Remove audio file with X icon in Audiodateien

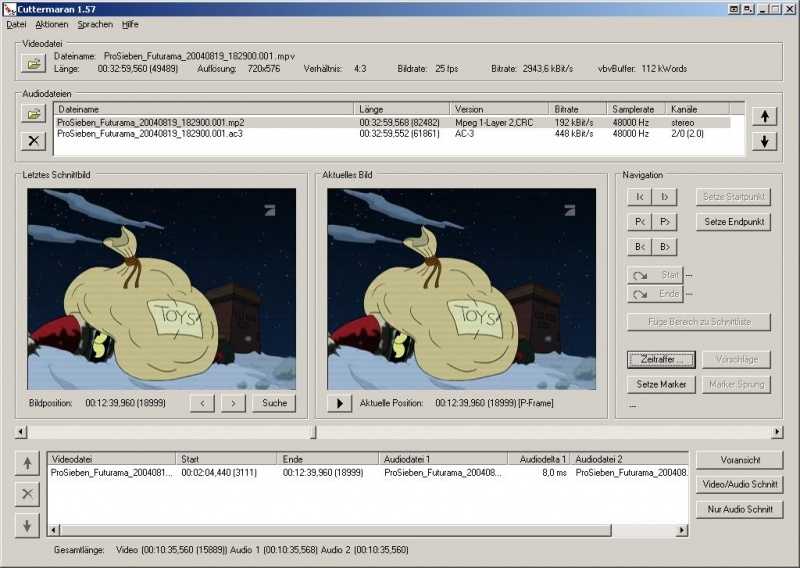tap(34, 140)
